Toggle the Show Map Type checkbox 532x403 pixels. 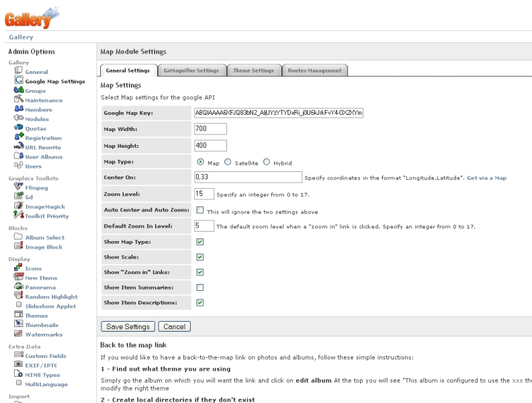click(200, 242)
